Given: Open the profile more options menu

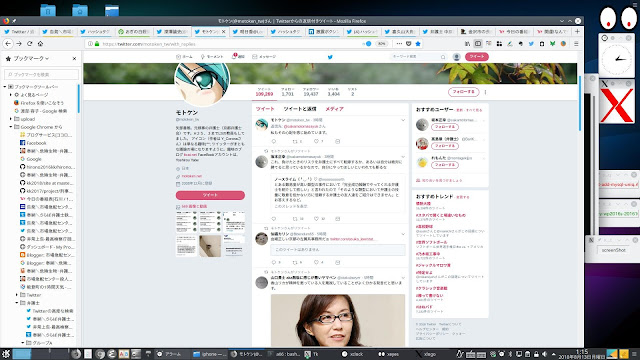Looking at the screenshot, I should tap(485, 92).
